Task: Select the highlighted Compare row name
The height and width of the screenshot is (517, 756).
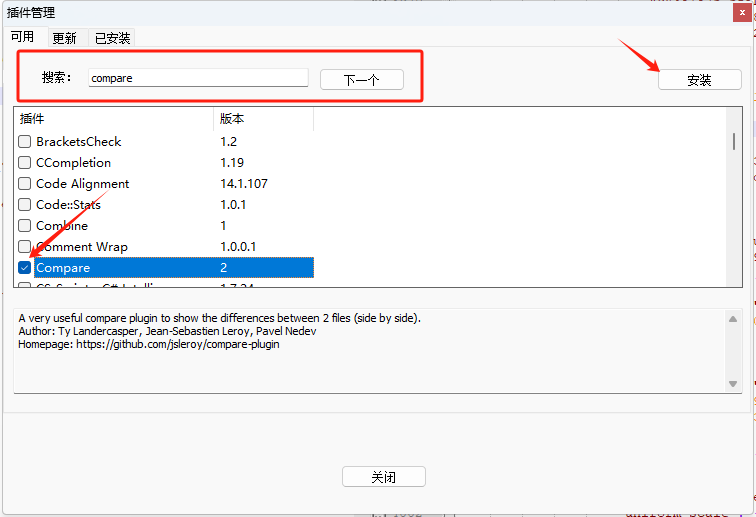Action: click(63, 268)
